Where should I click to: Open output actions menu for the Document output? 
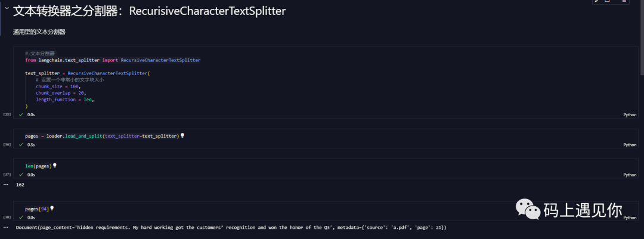(x=6, y=228)
